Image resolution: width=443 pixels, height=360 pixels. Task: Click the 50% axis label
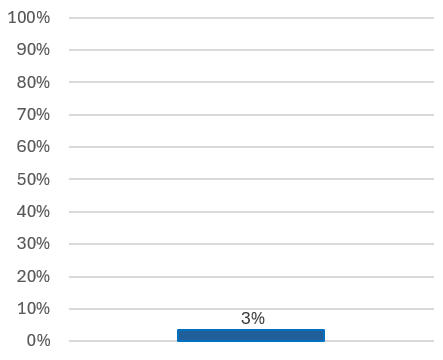33,179
